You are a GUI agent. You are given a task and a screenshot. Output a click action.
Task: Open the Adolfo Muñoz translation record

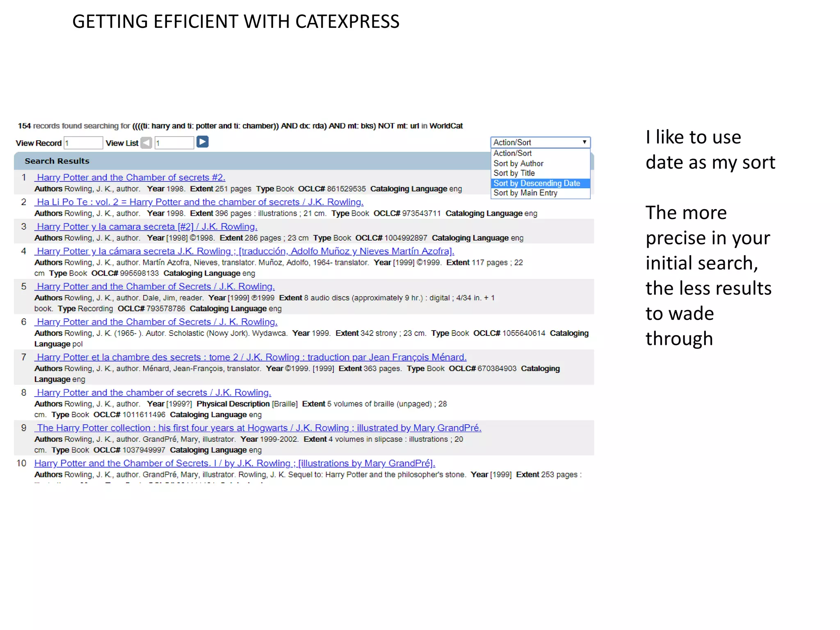coord(244,251)
